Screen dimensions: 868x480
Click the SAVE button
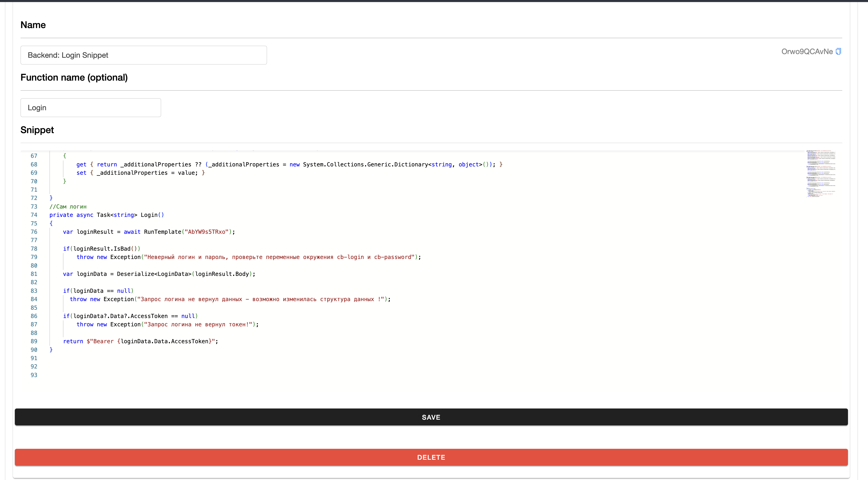click(x=431, y=417)
